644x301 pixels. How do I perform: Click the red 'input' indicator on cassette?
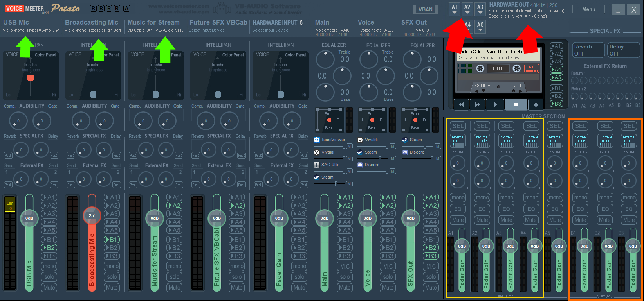(x=531, y=68)
